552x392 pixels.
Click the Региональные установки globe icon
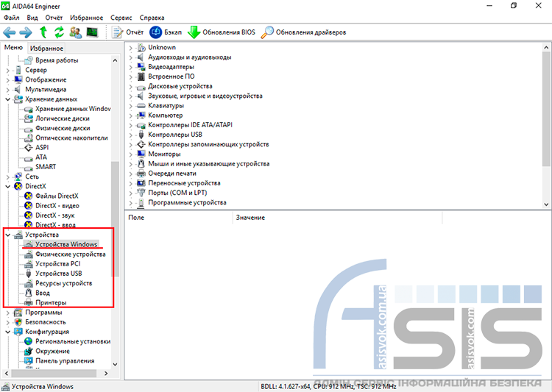[x=29, y=341]
